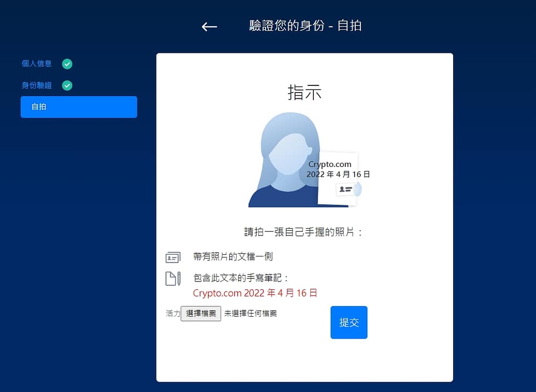Click the document and pen icon
Image resolution: width=536 pixels, height=392 pixels.
173,278
